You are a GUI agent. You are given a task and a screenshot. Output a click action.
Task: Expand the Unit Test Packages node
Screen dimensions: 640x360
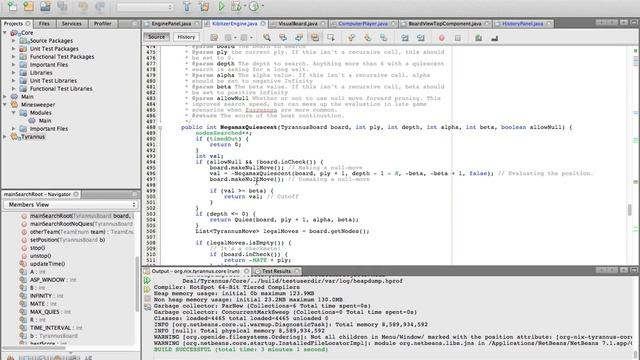click(13, 49)
